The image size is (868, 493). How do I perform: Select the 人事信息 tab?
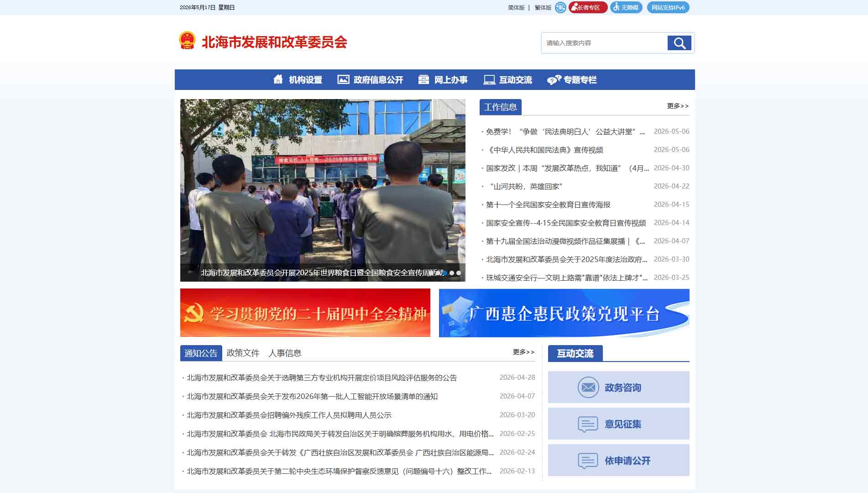(x=285, y=353)
